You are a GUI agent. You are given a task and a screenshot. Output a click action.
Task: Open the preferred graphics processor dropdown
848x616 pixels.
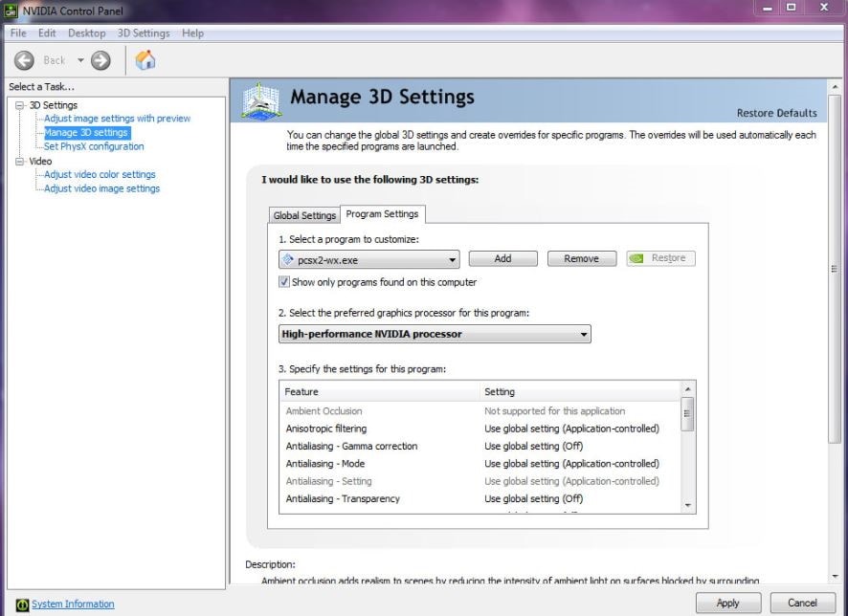click(x=435, y=334)
